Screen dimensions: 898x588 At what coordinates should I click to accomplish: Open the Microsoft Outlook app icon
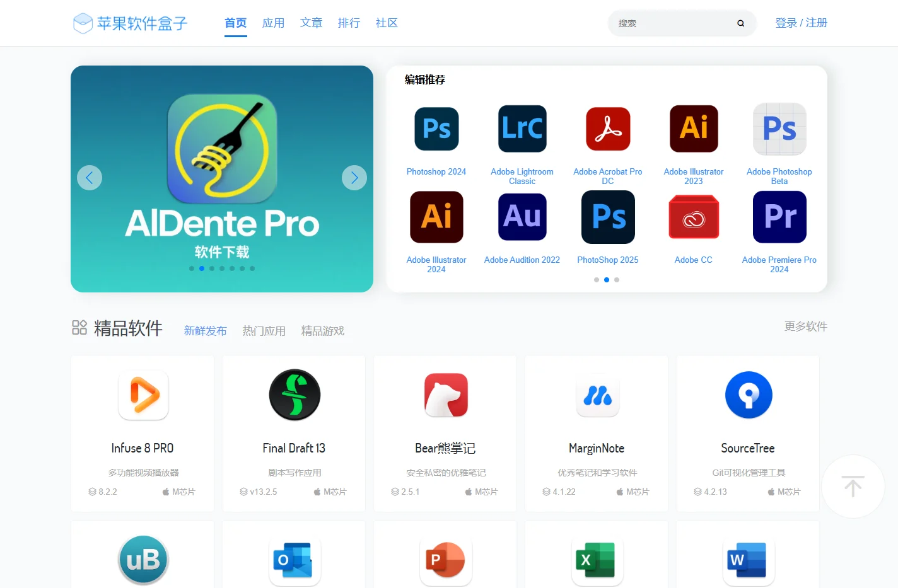pos(294,560)
